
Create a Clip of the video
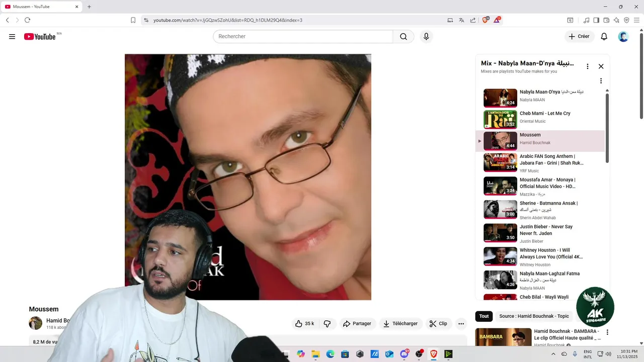[x=438, y=324]
